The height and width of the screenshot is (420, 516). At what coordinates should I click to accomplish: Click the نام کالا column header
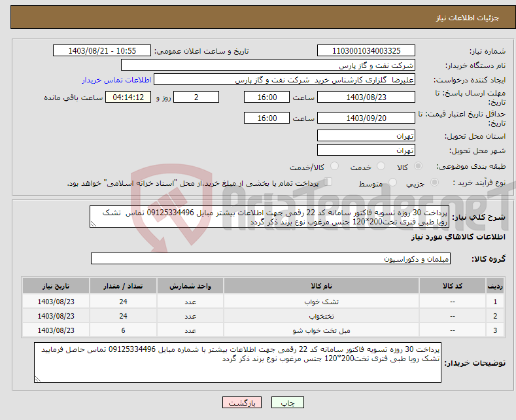coord(321,286)
